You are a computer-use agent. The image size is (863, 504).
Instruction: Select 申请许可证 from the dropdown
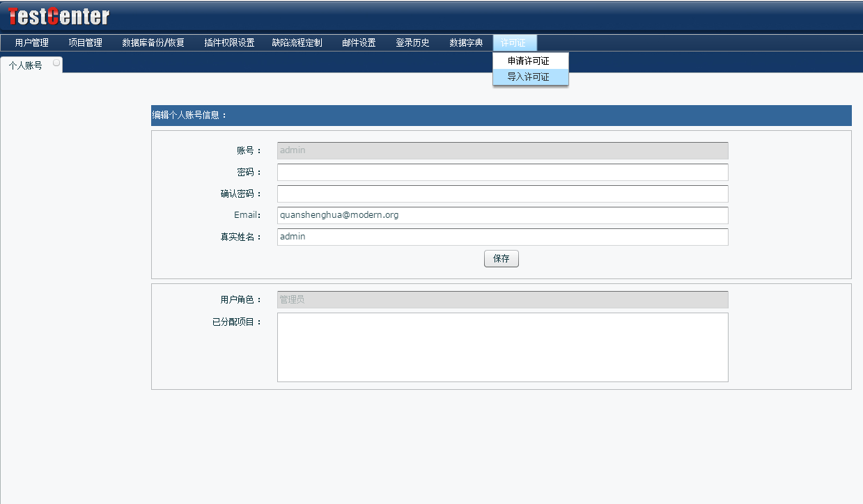(x=529, y=61)
